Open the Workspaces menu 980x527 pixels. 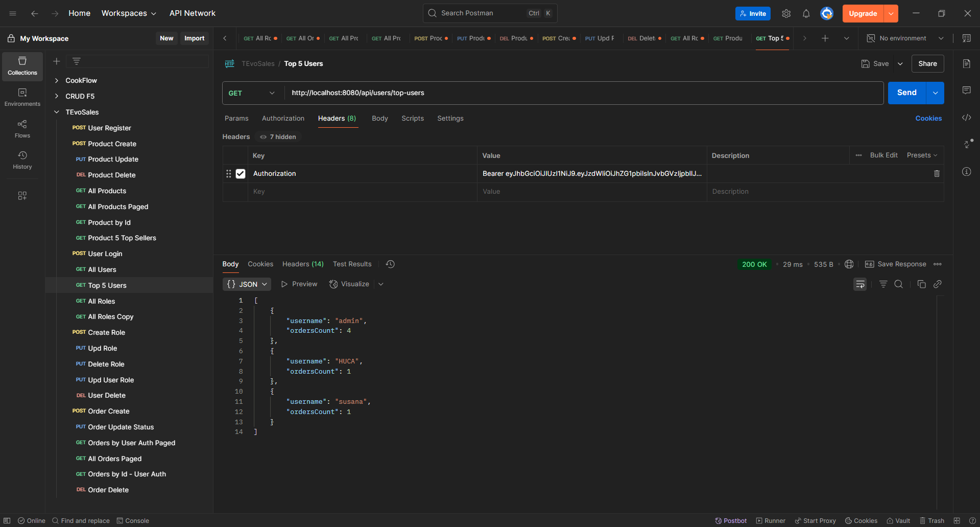[x=129, y=13]
